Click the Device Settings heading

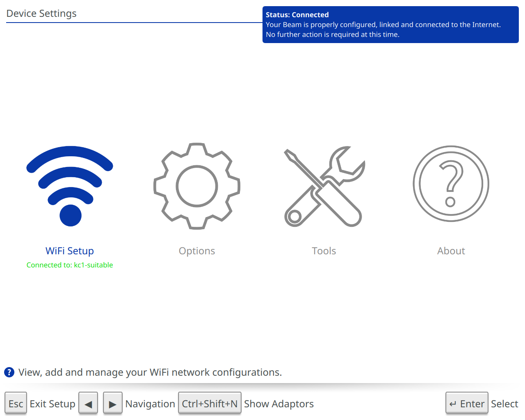[41, 14]
